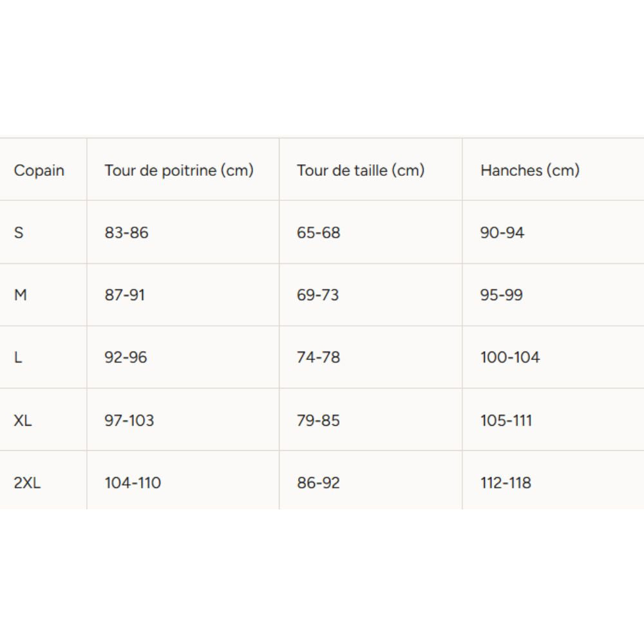Click the 65-68 waist measurement
644x644 pixels.
(319, 232)
